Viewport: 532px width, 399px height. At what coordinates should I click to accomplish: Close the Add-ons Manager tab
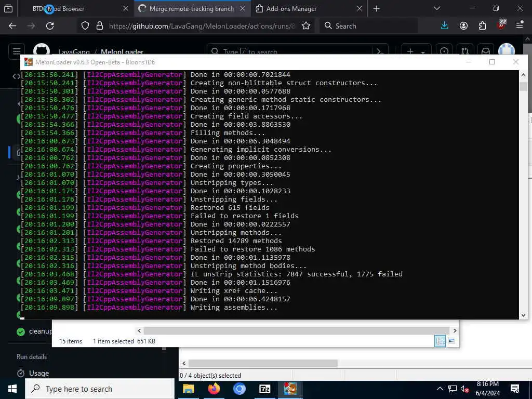click(360, 9)
